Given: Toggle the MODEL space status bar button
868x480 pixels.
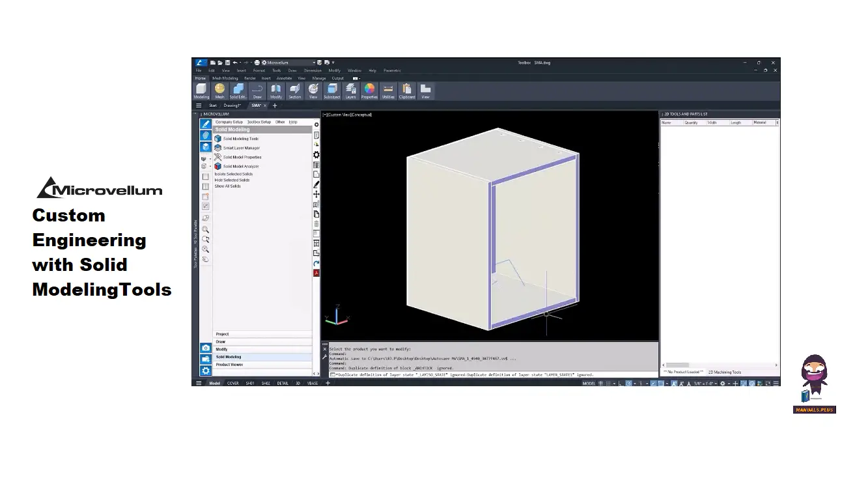Looking at the screenshot, I should click(589, 384).
